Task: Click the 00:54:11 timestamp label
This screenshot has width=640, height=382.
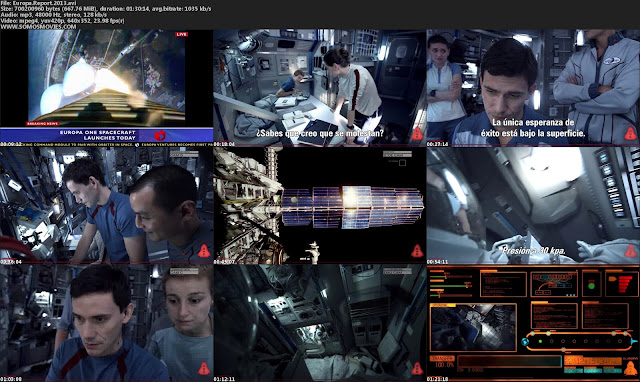Action: pos(438,262)
